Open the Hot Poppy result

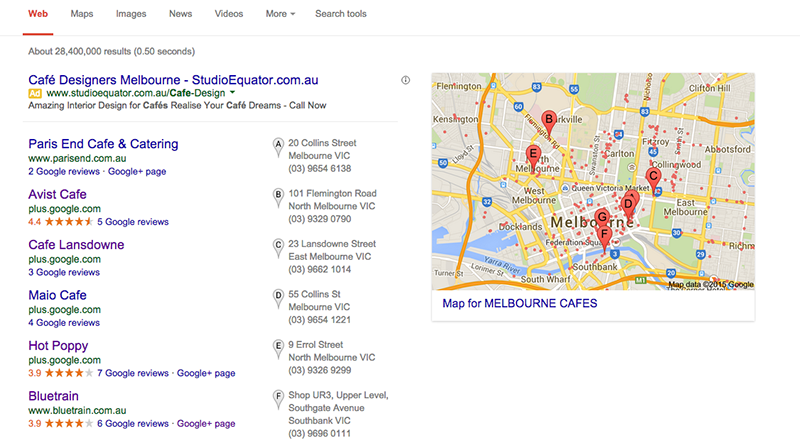pyautogui.click(x=58, y=346)
